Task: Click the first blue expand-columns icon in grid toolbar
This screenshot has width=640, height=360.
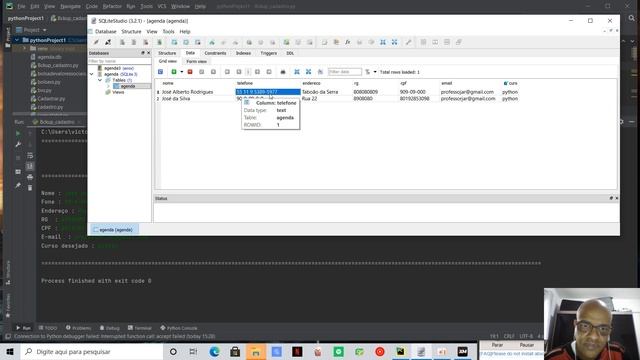Action: tap(297, 72)
